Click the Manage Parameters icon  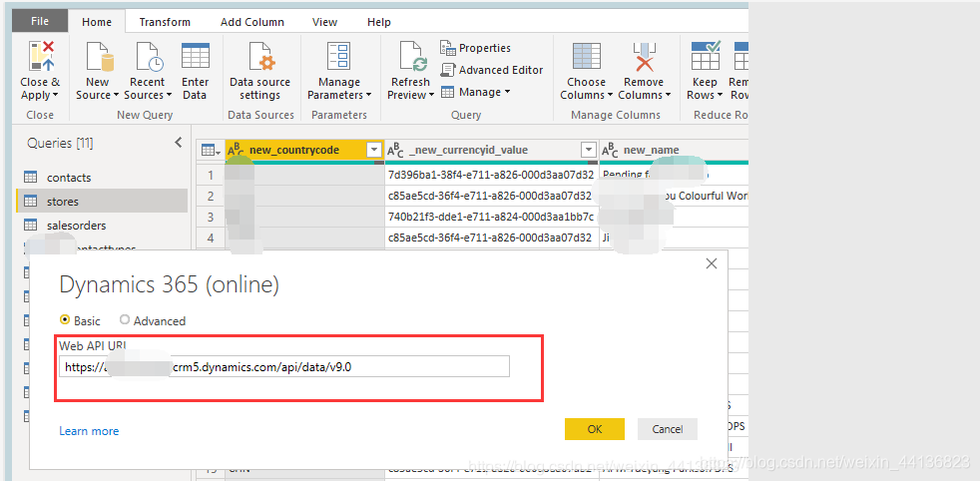point(340,56)
